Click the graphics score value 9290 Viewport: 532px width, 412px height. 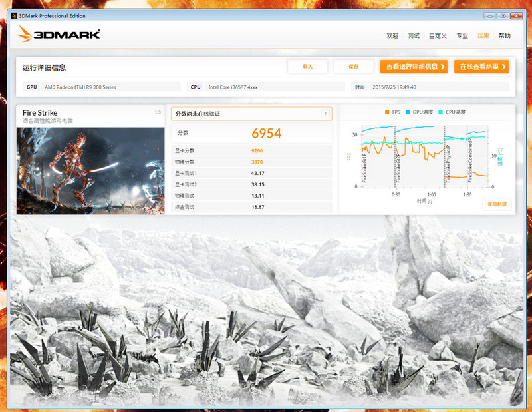(257, 151)
